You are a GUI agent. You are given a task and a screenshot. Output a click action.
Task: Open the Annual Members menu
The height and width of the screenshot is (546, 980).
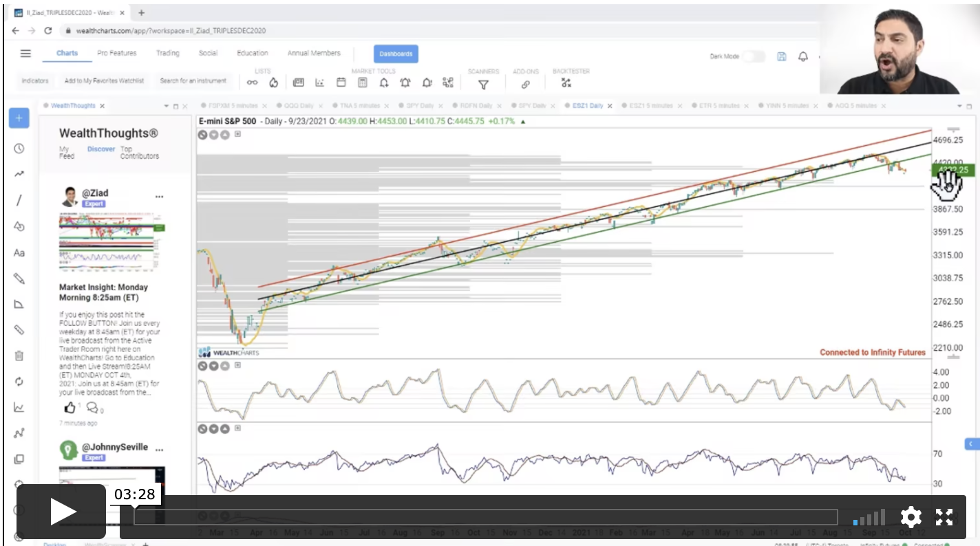[x=314, y=53]
